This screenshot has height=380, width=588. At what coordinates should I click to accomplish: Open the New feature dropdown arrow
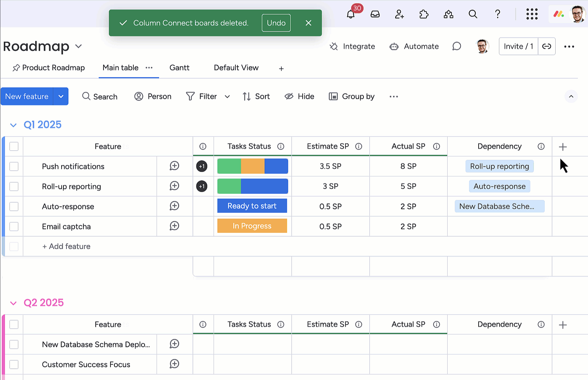(x=61, y=96)
